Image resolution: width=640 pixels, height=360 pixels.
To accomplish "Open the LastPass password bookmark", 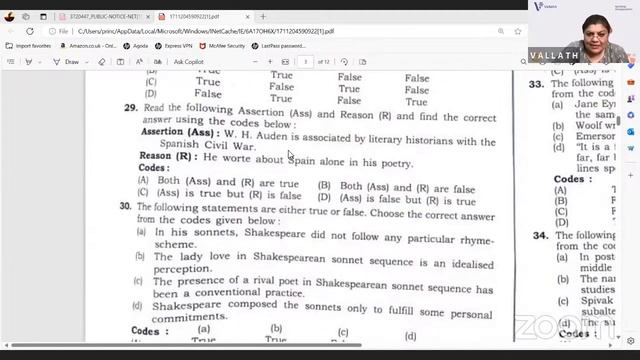I will tap(279, 46).
